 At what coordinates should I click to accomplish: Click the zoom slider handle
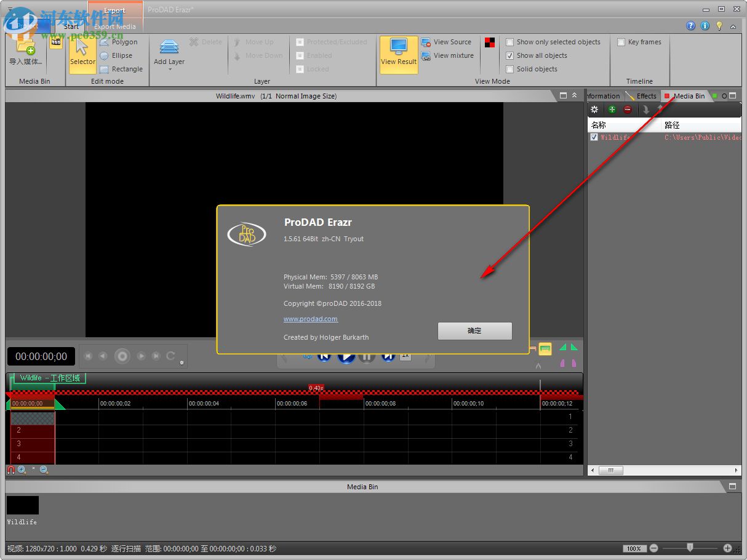690,547
